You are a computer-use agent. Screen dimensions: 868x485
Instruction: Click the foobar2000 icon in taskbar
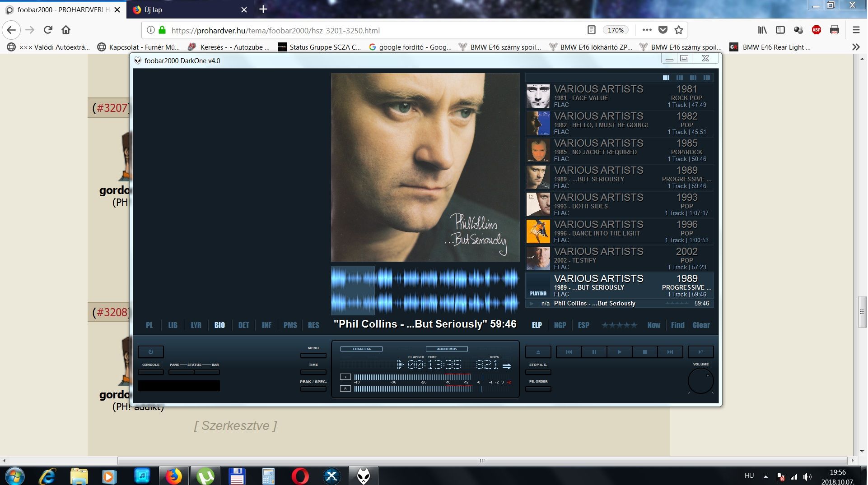[x=364, y=476]
